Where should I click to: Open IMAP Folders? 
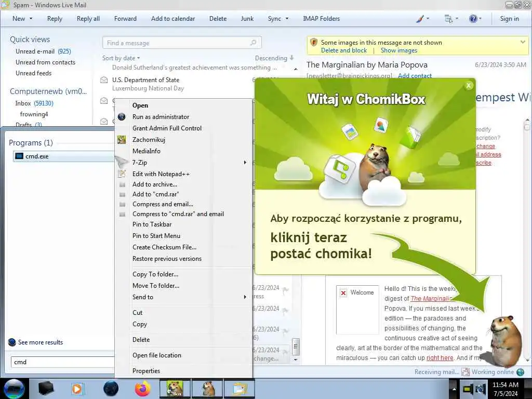(x=321, y=19)
